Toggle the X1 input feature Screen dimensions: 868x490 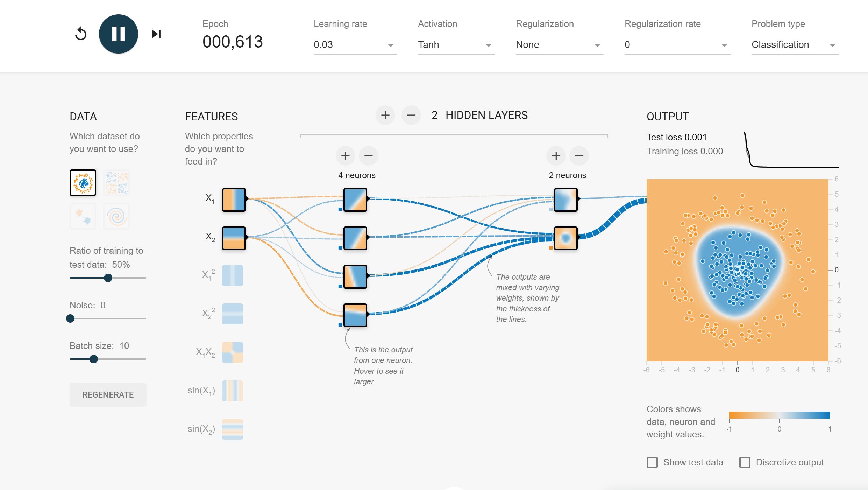pyautogui.click(x=234, y=200)
